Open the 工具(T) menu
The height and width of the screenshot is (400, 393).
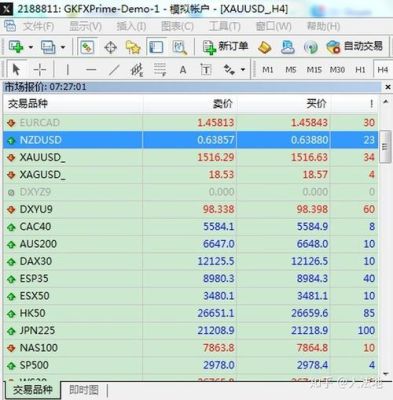pos(224,26)
